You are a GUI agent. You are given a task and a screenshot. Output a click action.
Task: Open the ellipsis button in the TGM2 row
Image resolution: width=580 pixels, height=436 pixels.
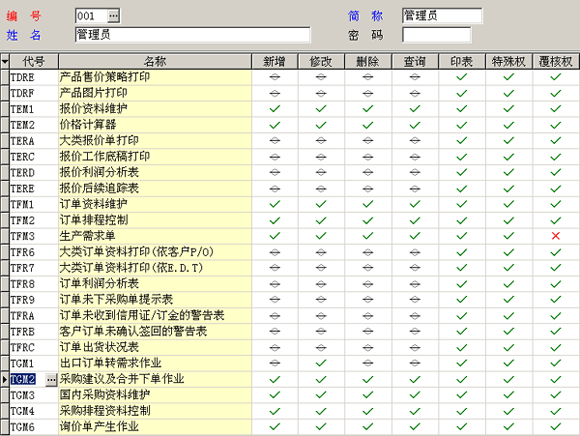(x=51, y=380)
